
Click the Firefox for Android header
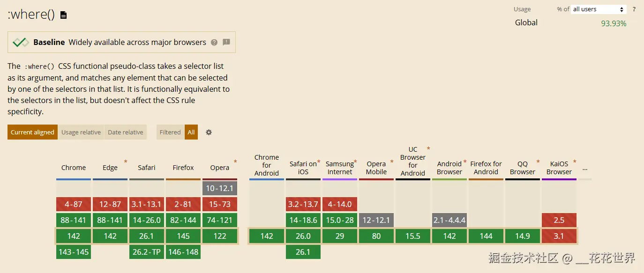(x=486, y=168)
